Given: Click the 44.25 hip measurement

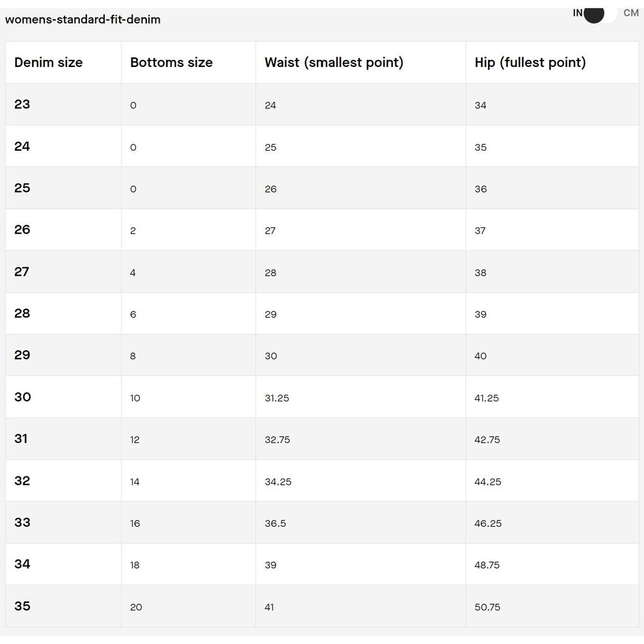Looking at the screenshot, I should coord(488,482).
